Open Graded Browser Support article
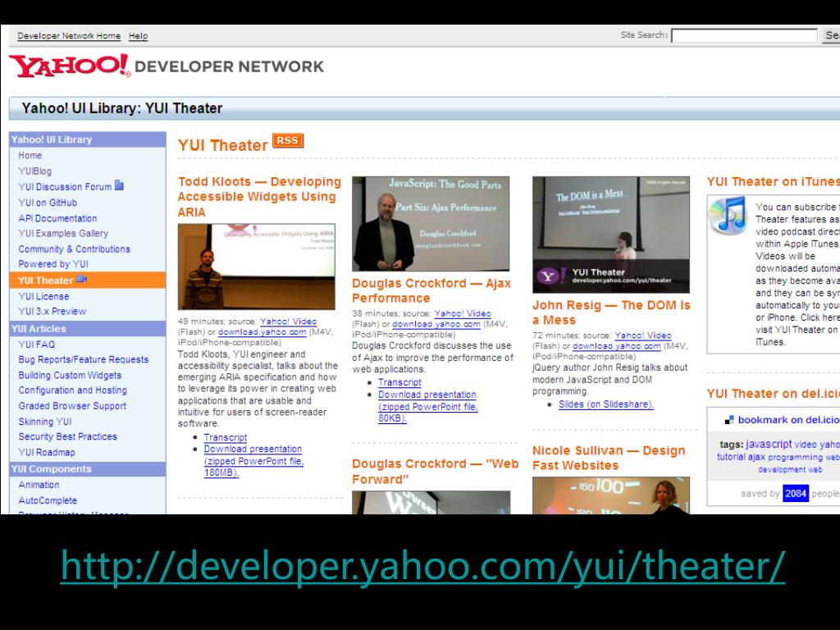840x630 pixels. (72, 406)
